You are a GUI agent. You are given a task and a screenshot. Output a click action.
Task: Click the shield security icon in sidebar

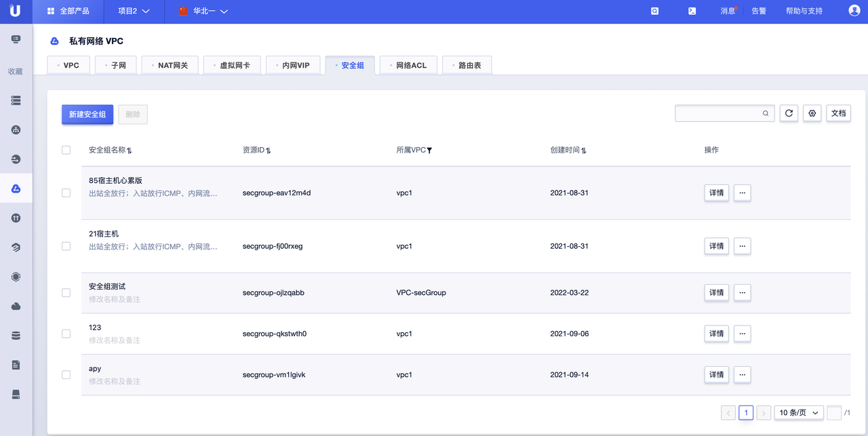pos(15,276)
